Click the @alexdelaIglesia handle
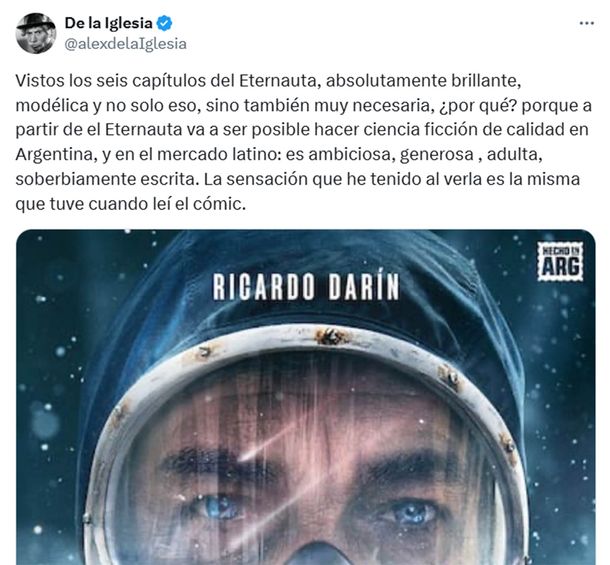 [x=125, y=44]
